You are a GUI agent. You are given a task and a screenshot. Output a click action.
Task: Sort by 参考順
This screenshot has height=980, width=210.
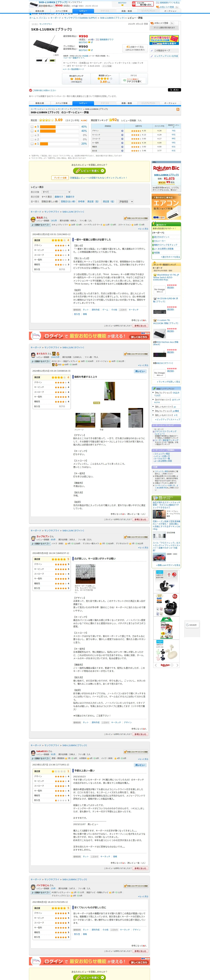[81, 202]
